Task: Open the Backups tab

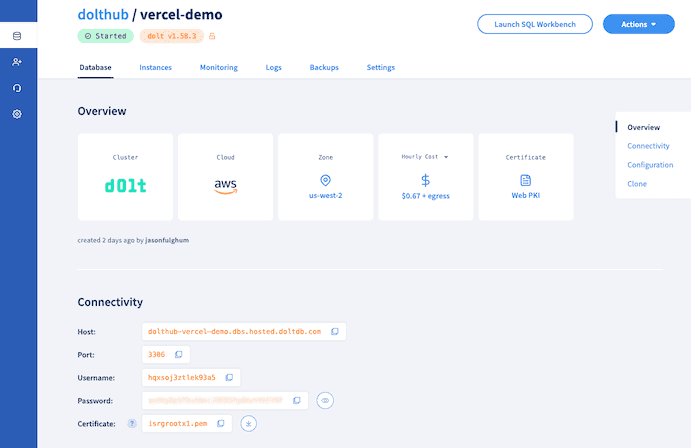Action: pos(324,68)
